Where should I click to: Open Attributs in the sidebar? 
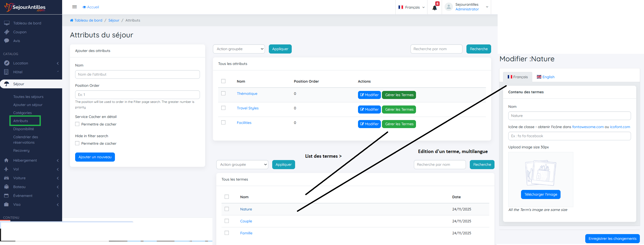[x=21, y=121]
